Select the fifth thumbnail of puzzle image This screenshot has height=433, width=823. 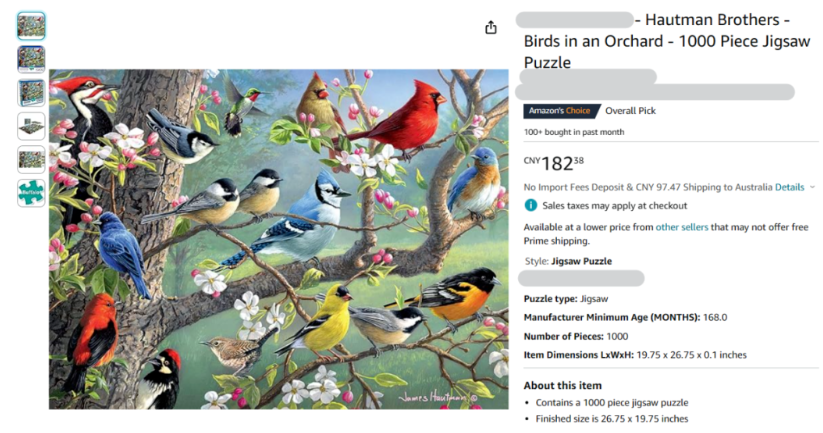31,159
